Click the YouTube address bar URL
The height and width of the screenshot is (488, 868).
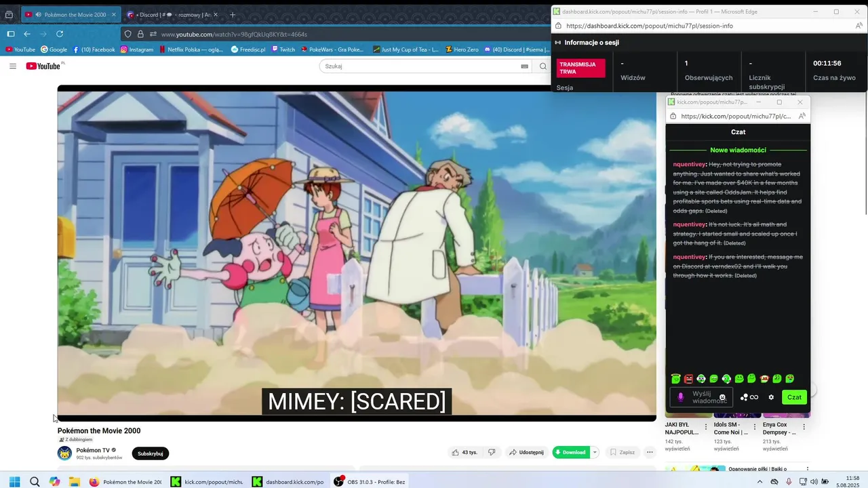point(234,34)
